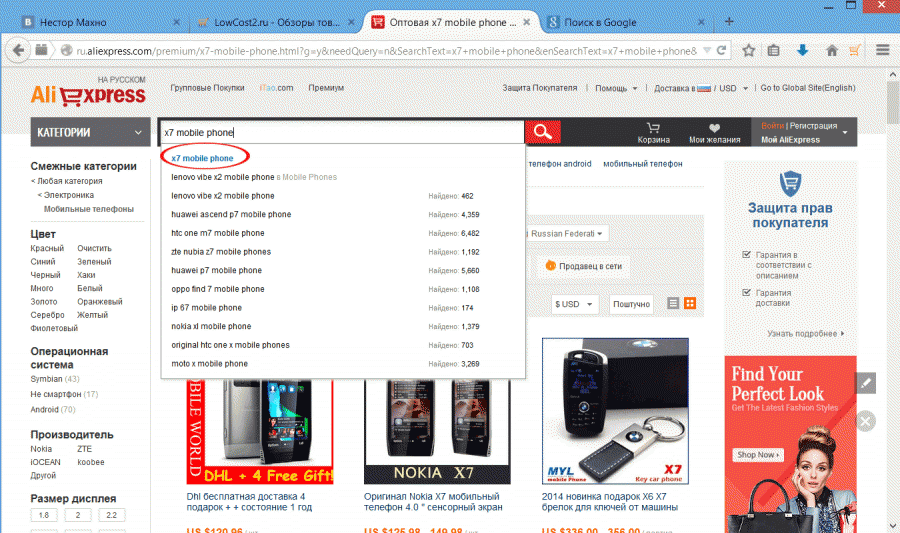Click inside the search text field
This screenshot has width=900, height=533.
click(343, 133)
